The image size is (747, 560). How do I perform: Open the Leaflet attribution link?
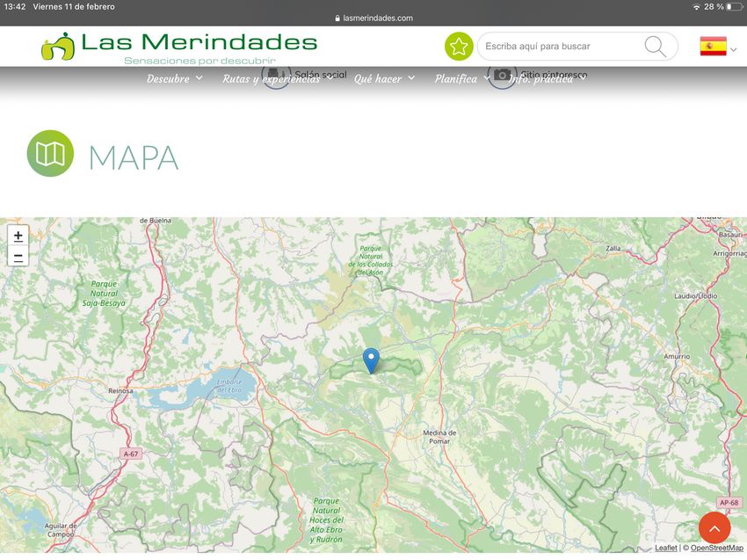click(665, 548)
